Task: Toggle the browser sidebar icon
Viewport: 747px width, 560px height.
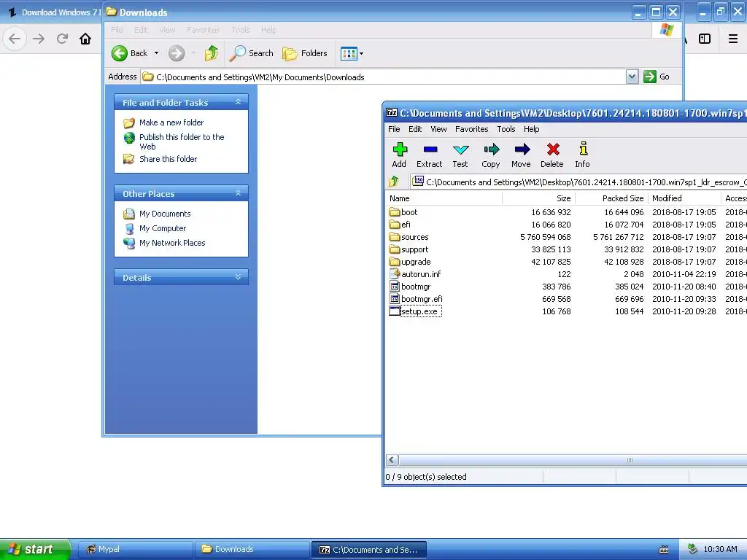Action: (x=705, y=39)
